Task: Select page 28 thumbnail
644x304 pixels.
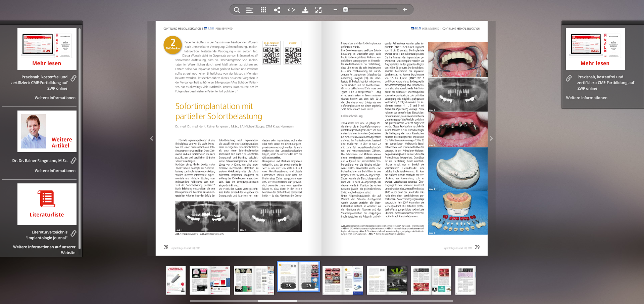Action: [288, 276]
